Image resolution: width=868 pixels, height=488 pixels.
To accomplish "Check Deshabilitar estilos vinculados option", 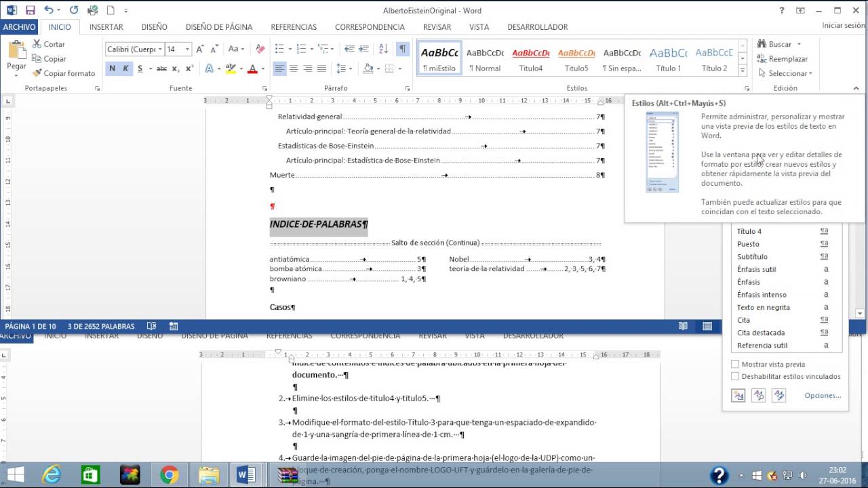I will coord(735,376).
